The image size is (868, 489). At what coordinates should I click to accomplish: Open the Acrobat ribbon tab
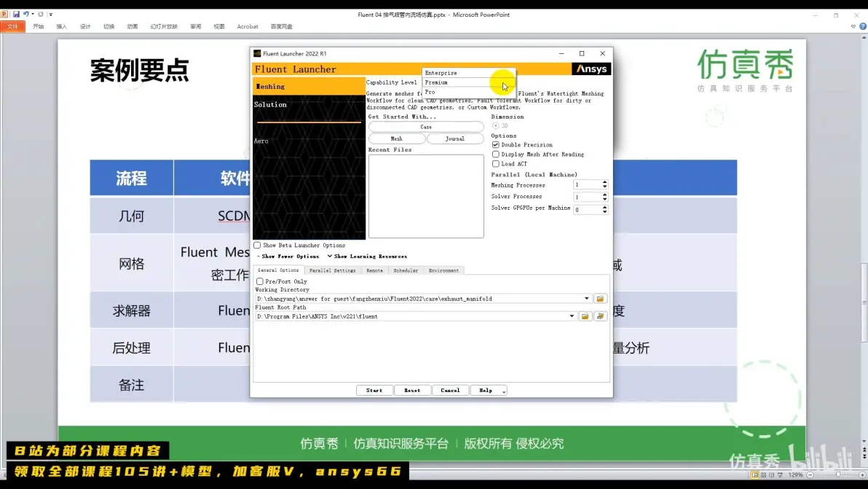(248, 26)
